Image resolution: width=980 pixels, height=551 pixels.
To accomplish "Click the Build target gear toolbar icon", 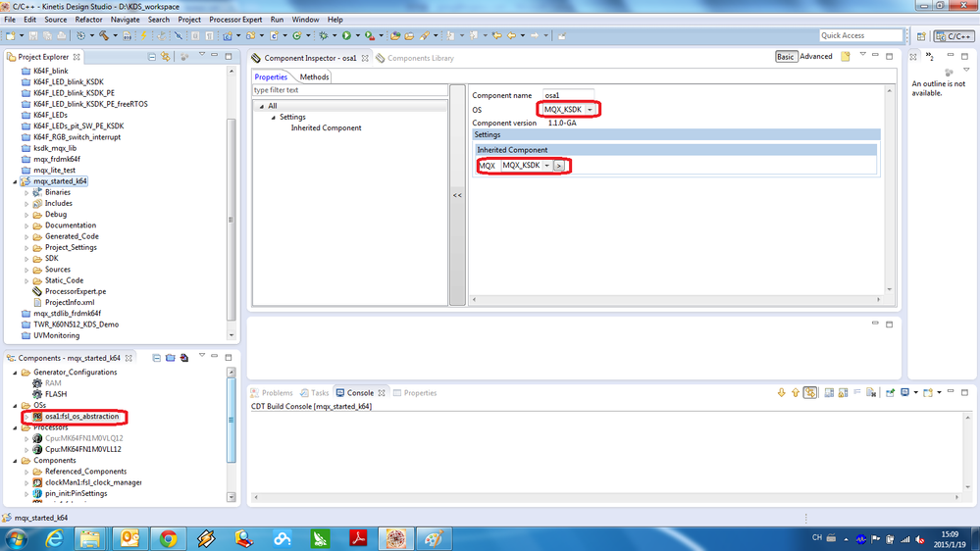I will (80, 35).
